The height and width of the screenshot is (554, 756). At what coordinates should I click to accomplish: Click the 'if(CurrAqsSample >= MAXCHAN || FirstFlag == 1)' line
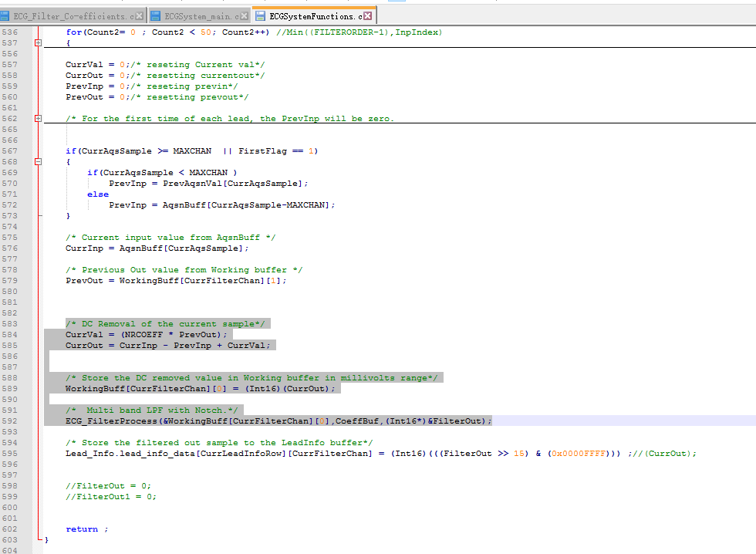tap(192, 151)
